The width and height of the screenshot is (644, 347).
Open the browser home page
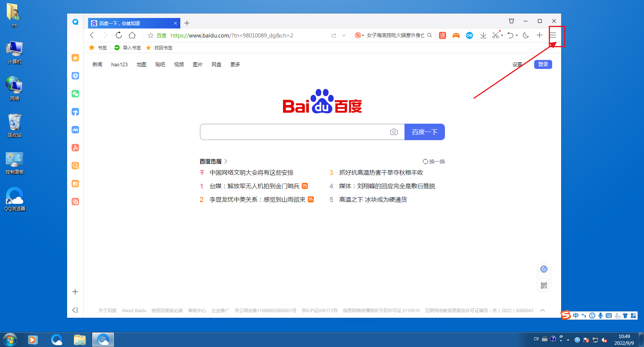coord(132,35)
